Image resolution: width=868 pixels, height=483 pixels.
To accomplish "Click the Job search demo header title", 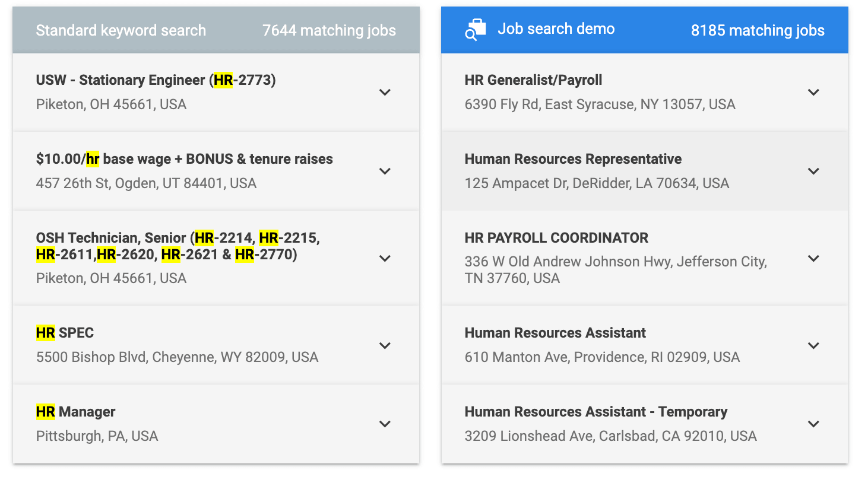I will tap(556, 29).
